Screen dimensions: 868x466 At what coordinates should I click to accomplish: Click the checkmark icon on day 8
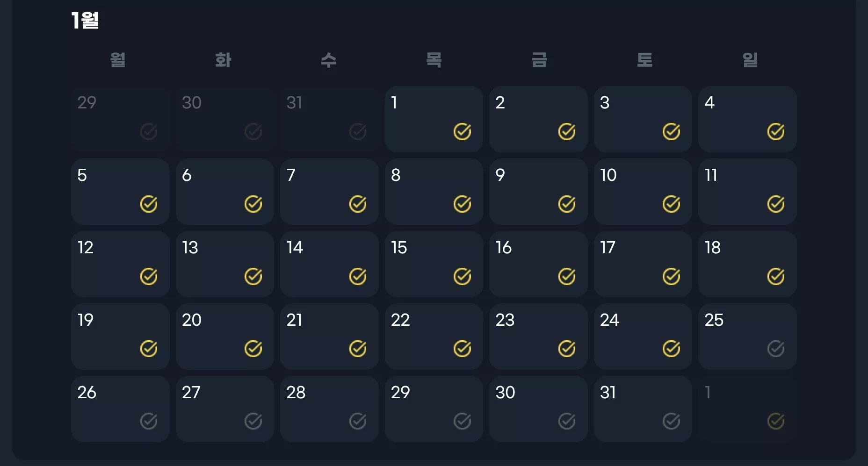coord(462,204)
